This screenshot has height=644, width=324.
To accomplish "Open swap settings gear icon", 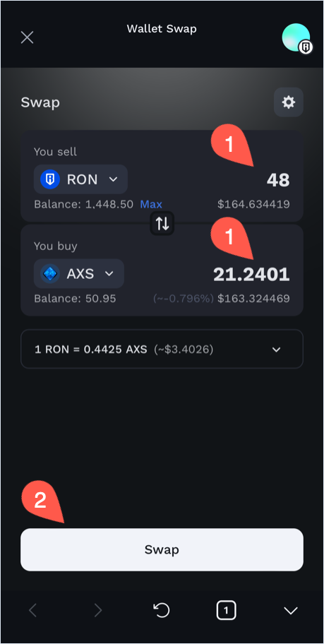I will pos(289,102).
